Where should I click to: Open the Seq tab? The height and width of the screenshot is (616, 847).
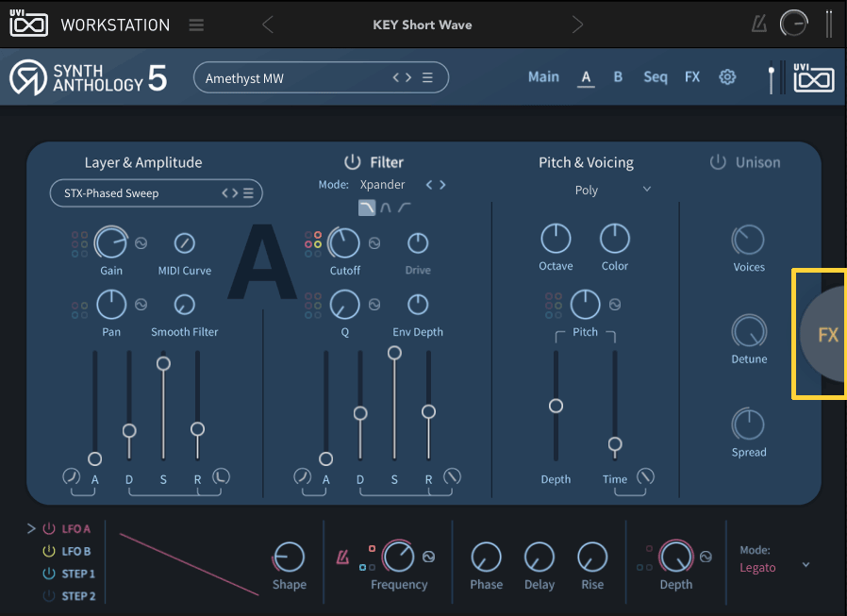(x=656, y=77)
